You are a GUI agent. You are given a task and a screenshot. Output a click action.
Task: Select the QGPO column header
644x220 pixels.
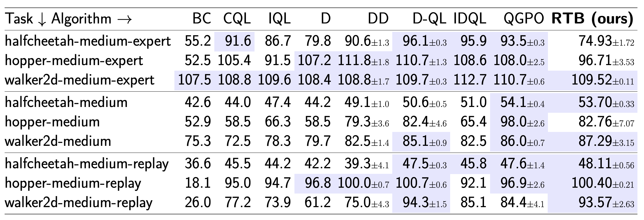click(x=524, y=19)
